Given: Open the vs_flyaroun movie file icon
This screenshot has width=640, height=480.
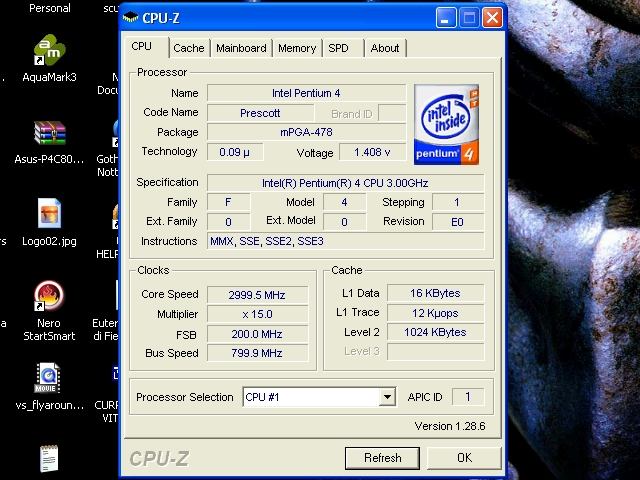Looking at the screenshot, I should click(x=48, y=378).
